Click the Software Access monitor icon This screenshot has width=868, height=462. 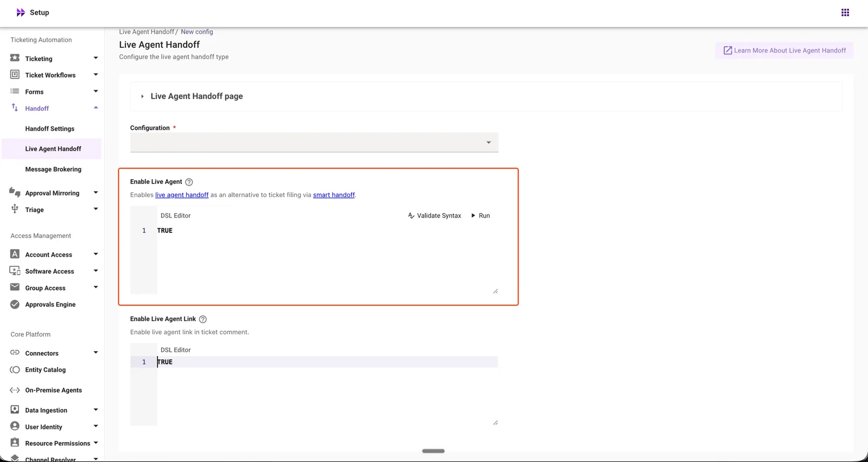(x=15, y=270)
